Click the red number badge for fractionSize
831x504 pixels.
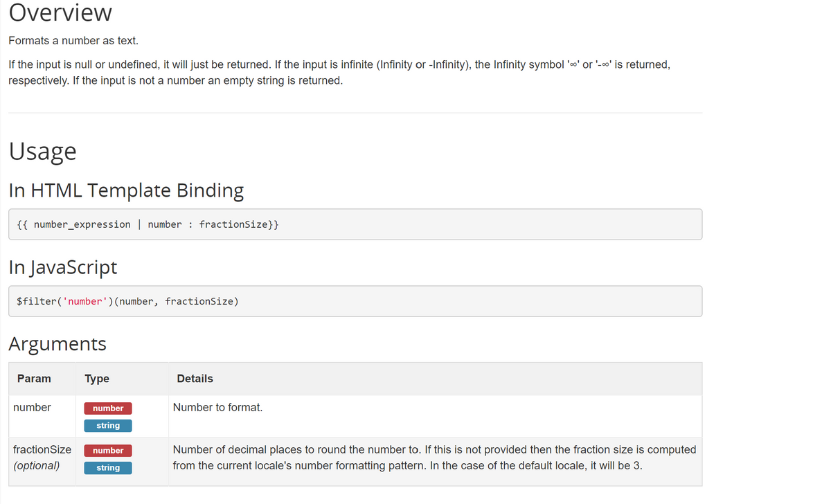(108, 451)
